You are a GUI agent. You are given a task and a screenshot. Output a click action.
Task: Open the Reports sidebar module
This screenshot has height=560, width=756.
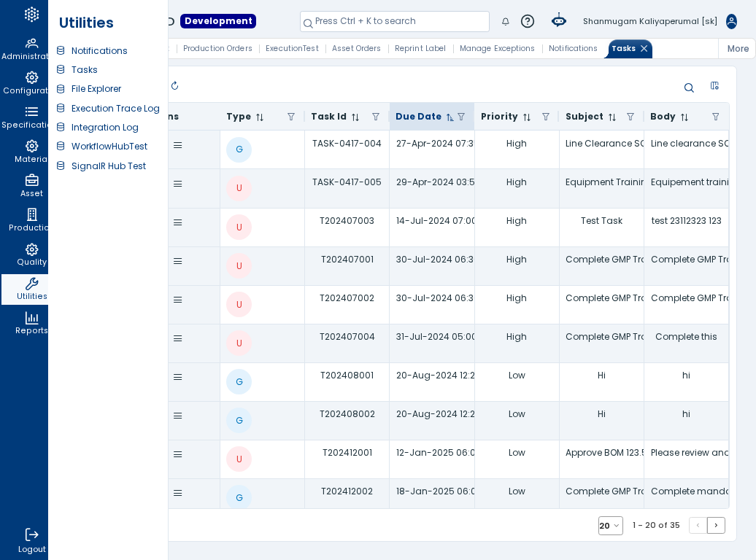31,323
